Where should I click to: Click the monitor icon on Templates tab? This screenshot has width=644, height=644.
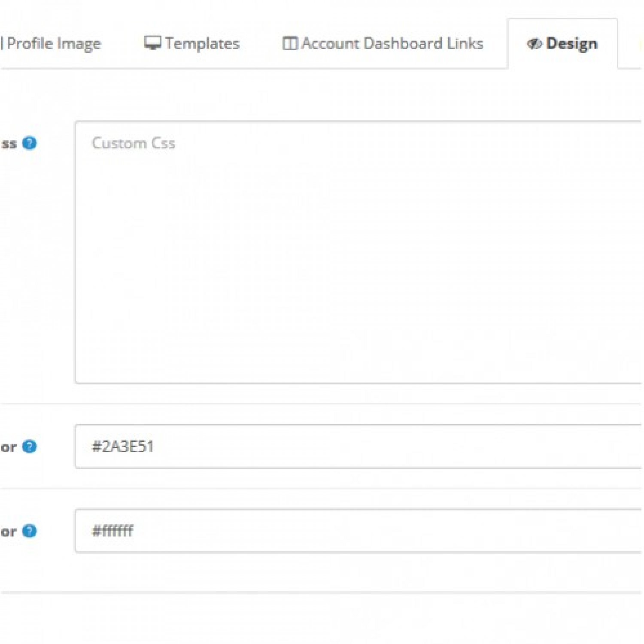point(152,43)
